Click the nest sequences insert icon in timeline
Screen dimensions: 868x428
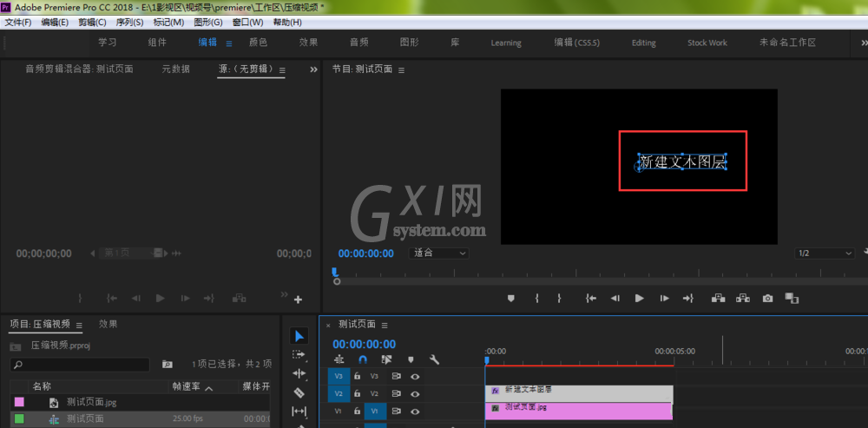point(339,360)
